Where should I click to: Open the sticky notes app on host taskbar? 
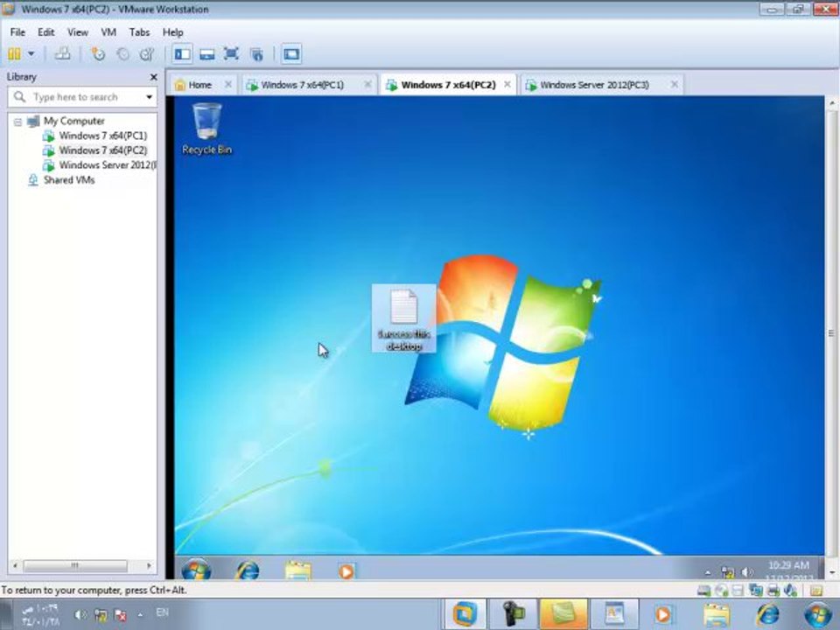[x=562, y=614]
